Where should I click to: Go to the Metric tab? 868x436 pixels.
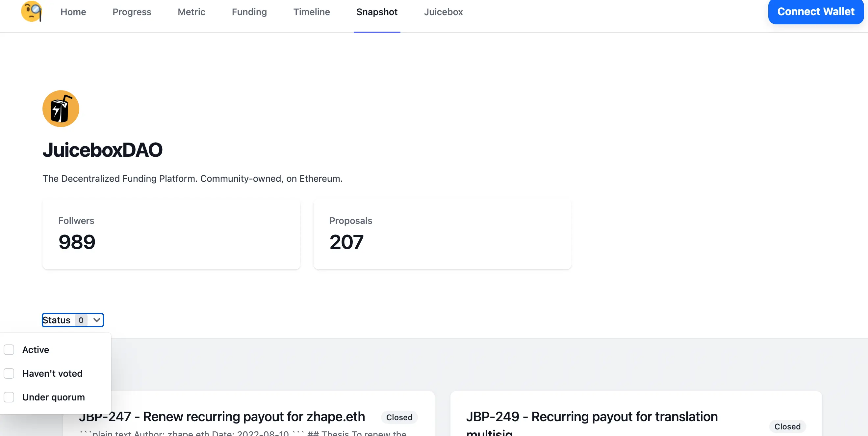point(191,12)
